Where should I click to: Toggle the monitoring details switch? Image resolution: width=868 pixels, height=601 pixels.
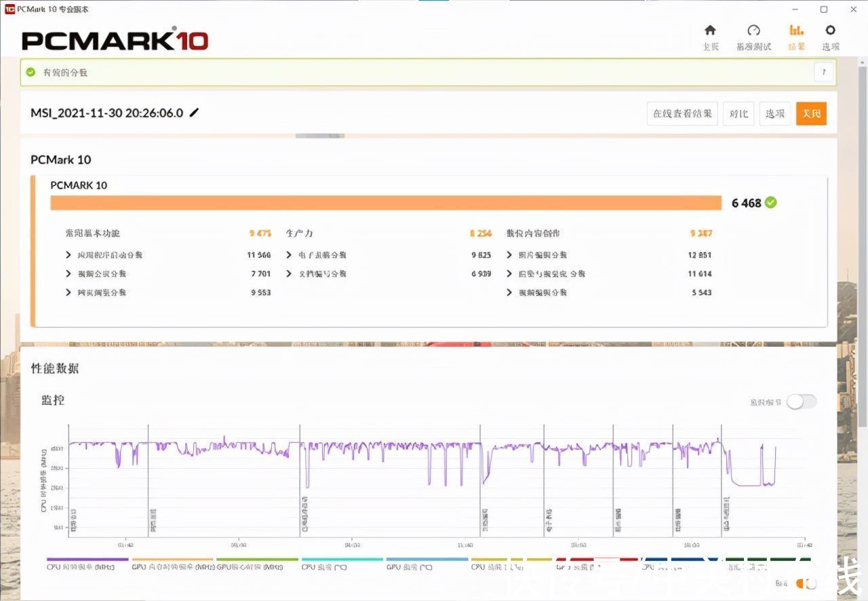(x=802, y=402)
